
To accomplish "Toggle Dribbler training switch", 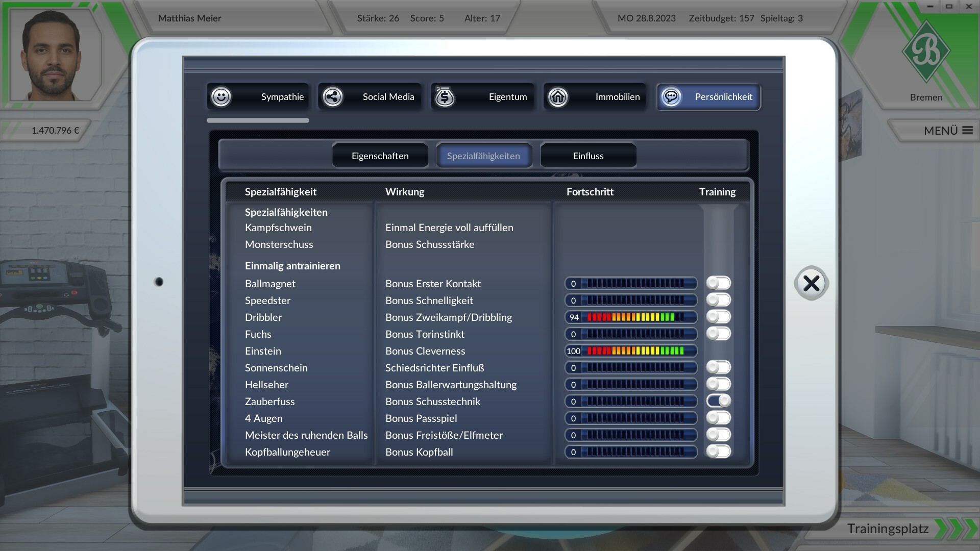I will coord(719,317).
